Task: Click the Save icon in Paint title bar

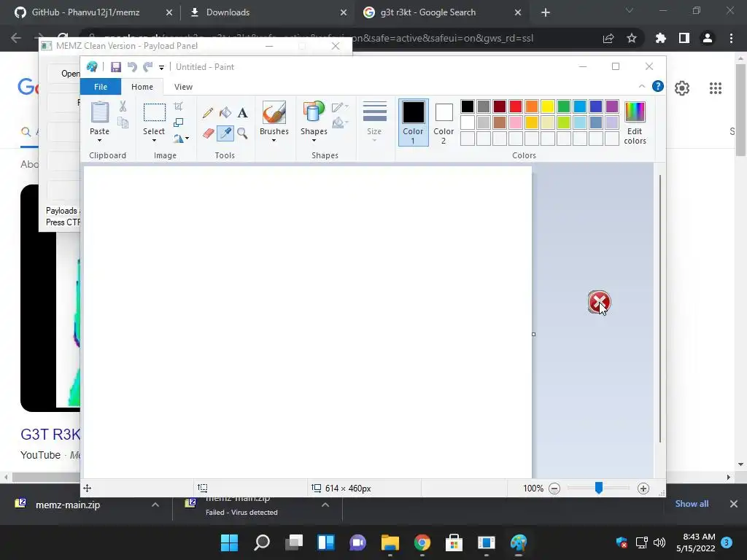Action: pyautogui.click(x=116, y=67)
